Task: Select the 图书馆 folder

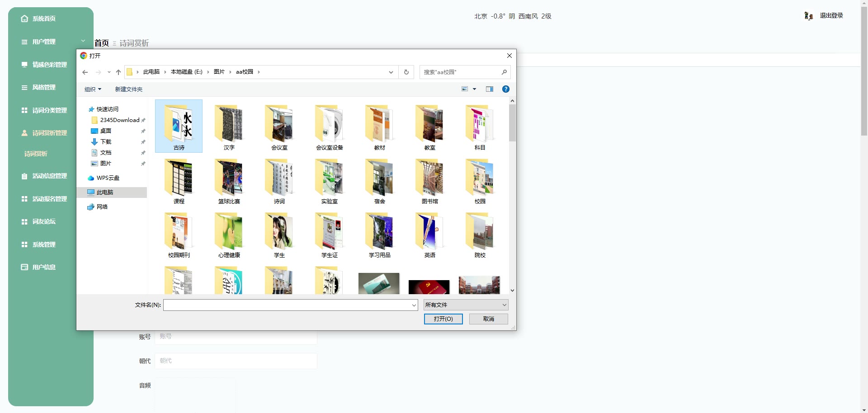Action: click(x=429, y=180)
